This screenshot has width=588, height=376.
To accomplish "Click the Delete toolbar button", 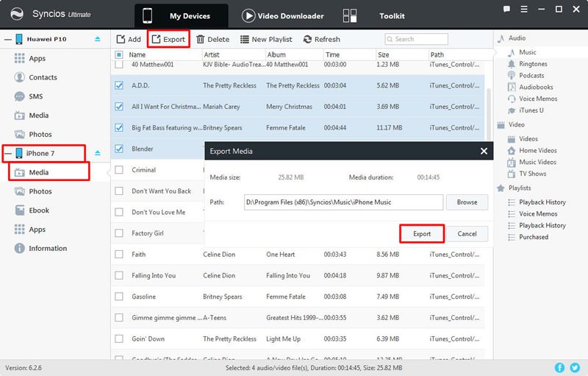I will [x=212, y=40].
